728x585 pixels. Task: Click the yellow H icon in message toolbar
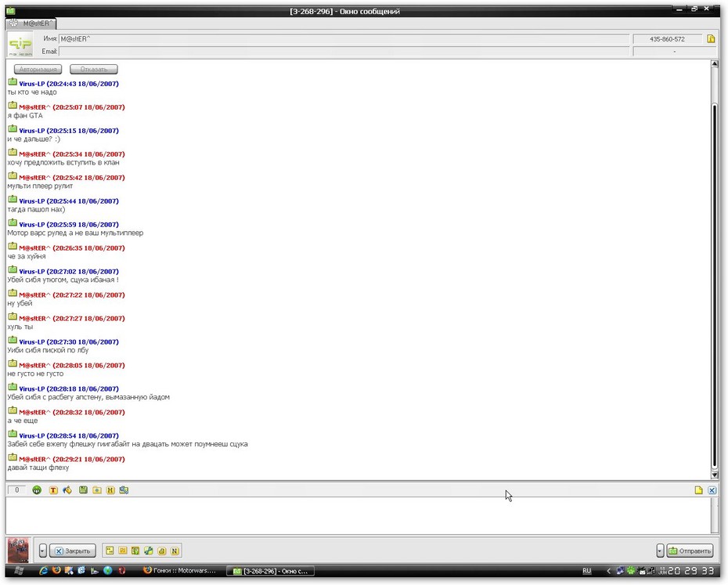[110, 490]
